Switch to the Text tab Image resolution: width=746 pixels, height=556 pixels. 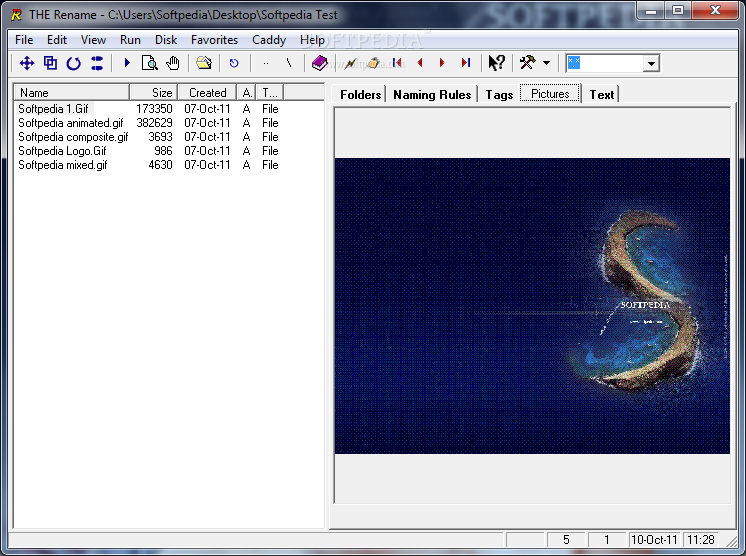pyautogui.click(x=601, y=94)
